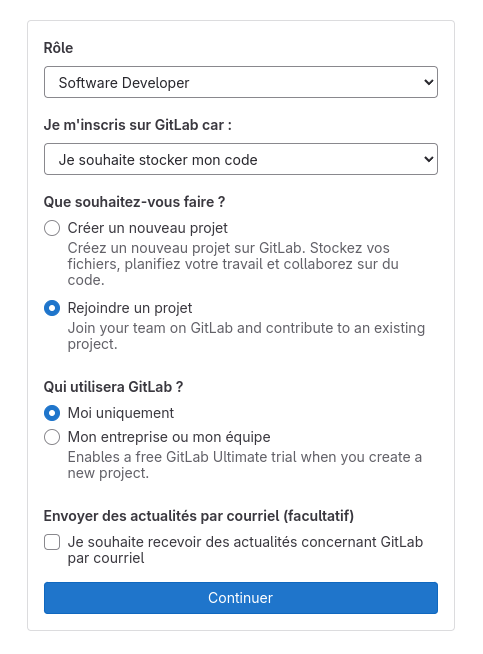The width and height of the screenshot is (483, 654).
Task: Select the 'Créer un nouveau projet' radio button
Action: pyautogui.click(x=52, y=228)
